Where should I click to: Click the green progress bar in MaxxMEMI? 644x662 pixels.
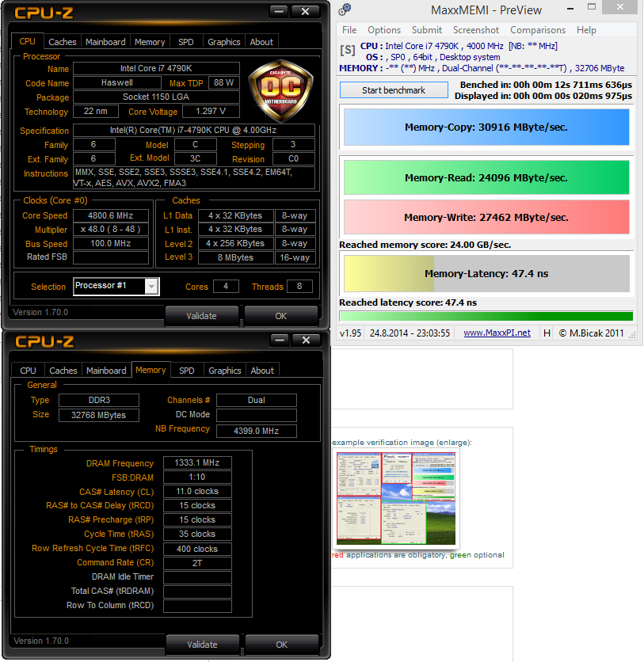point(486,316)
